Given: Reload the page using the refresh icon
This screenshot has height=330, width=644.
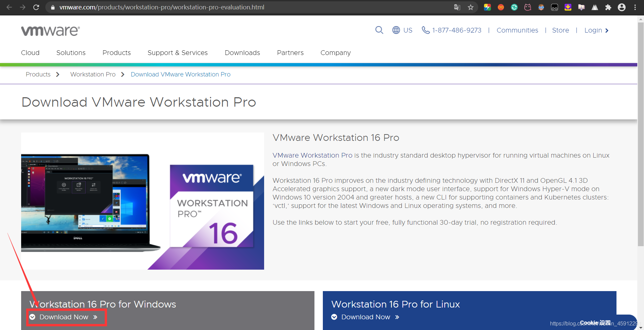Looking at the screenshot, I should click(x=36, y=7).
